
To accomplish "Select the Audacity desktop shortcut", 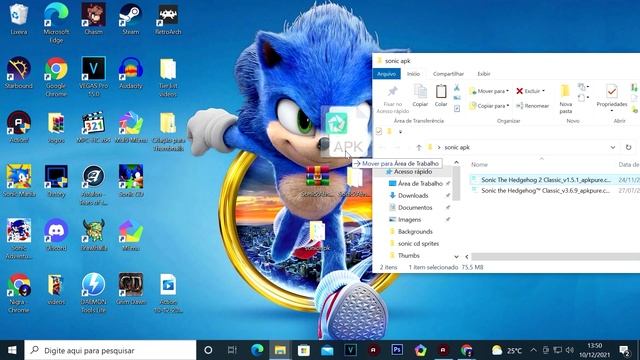I will [x=131, y=73].
